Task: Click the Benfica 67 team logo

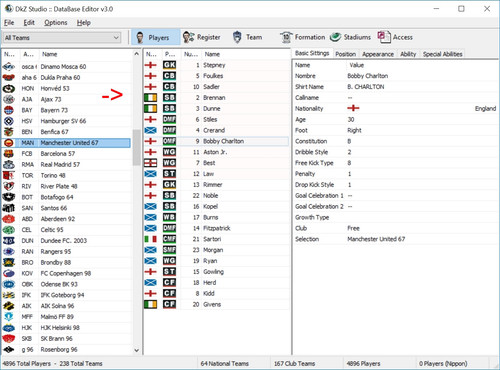Action: tap(9, 132)
